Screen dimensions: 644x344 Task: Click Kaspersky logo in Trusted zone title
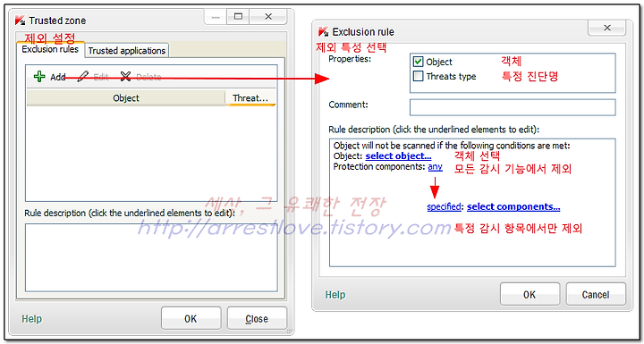tap(20, 21)
